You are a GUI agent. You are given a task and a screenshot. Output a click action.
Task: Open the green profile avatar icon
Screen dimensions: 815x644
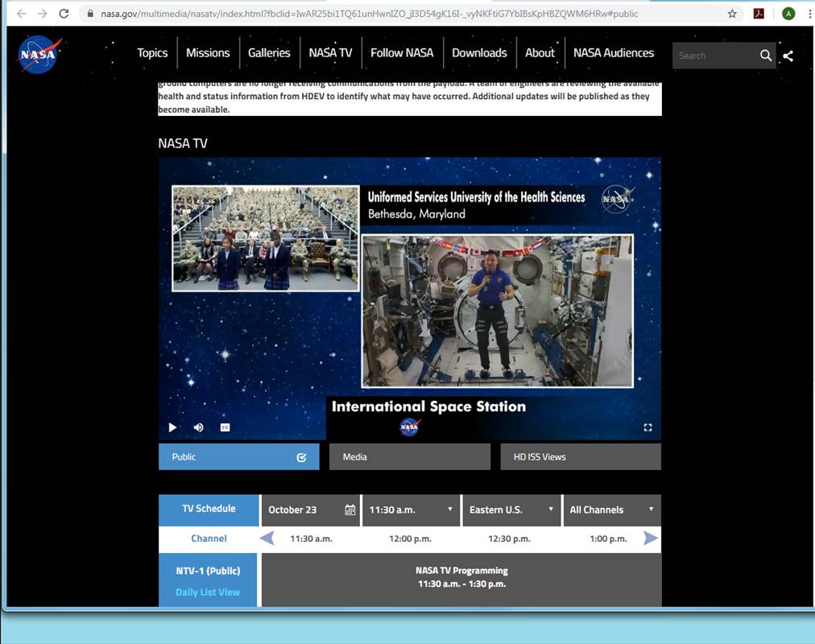pos(788,14)
